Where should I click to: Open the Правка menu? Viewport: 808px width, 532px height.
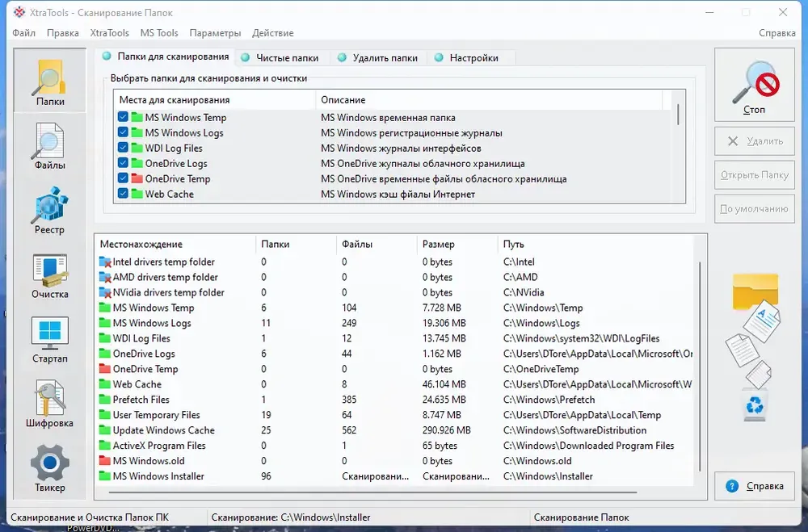[63, 33]
